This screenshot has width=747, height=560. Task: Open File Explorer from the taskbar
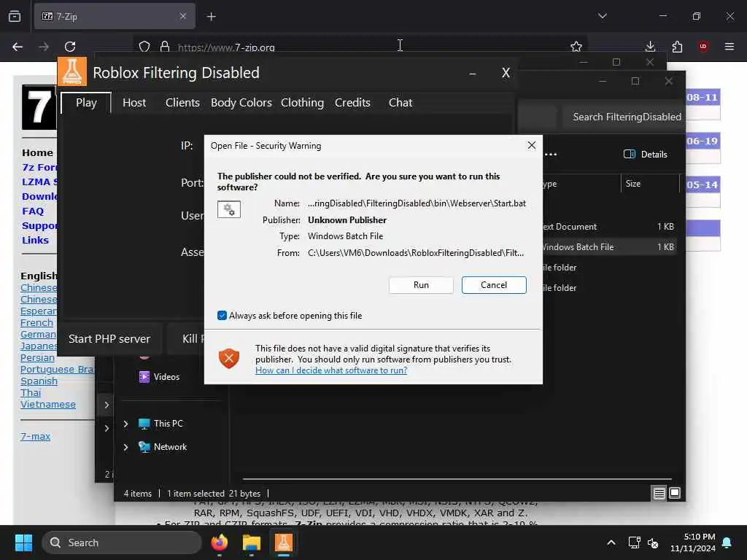(x=252, y=542)
